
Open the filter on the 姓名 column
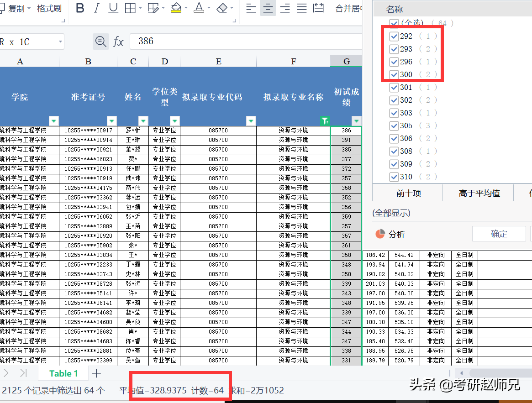point(143,120)
